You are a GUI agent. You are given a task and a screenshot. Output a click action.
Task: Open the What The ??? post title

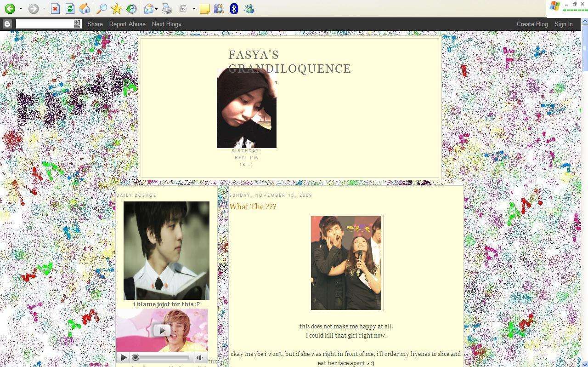[x=253, y=206]
